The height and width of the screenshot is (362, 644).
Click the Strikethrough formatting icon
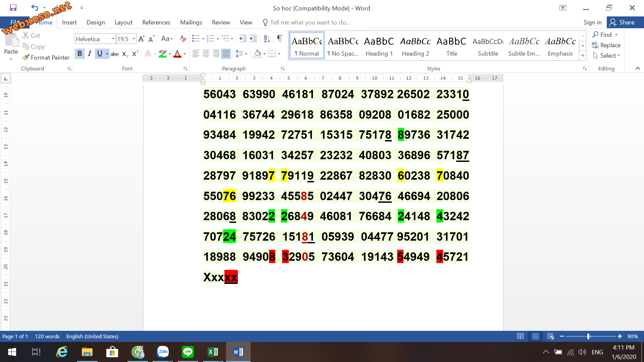(114, 53)
